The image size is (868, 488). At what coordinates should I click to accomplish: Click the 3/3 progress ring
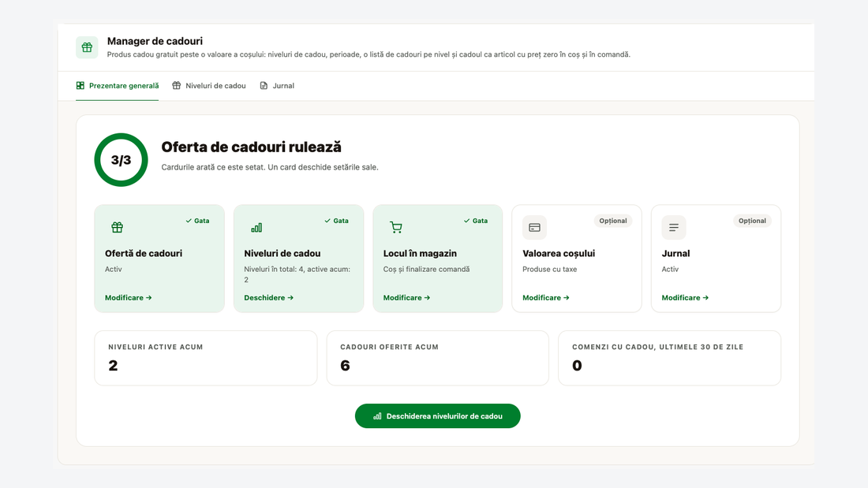pos(122,160)
